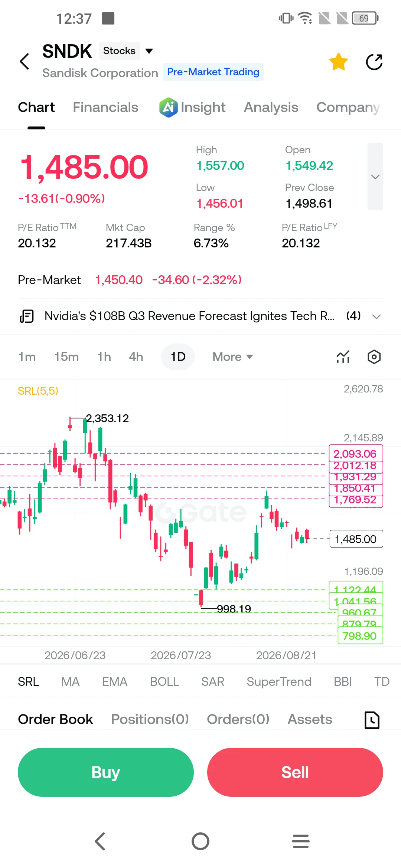Open the Nvidia $108B revenue headline
Image resolution: width=401 pixels, height=868 pixels.
point(189,316)
